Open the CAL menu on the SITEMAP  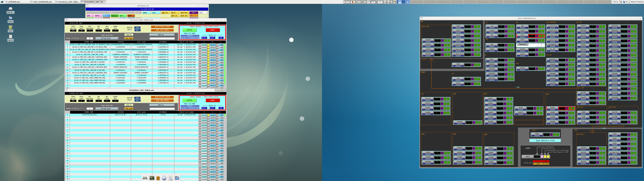pyautogui.click(x=203, y=12)
